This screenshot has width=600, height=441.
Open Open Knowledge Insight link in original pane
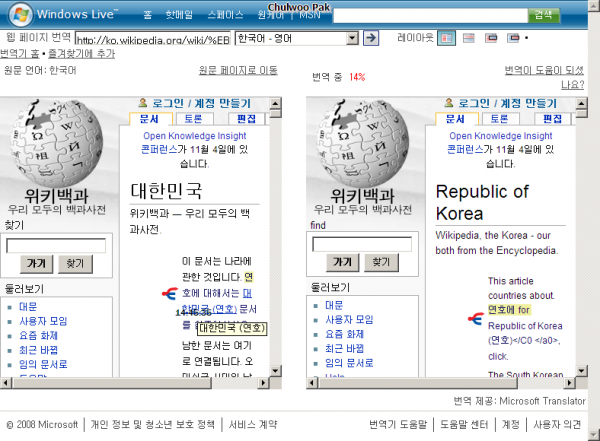click(195, 136)
